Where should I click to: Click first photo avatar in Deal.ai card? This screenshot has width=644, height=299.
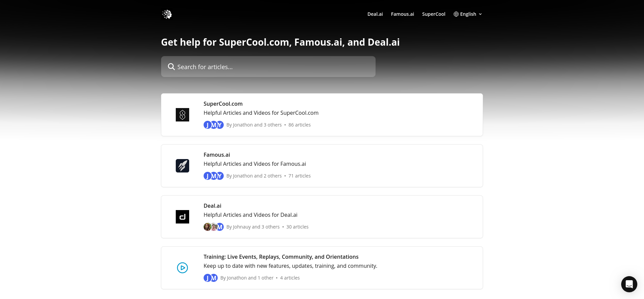click(x=207, y=227)
